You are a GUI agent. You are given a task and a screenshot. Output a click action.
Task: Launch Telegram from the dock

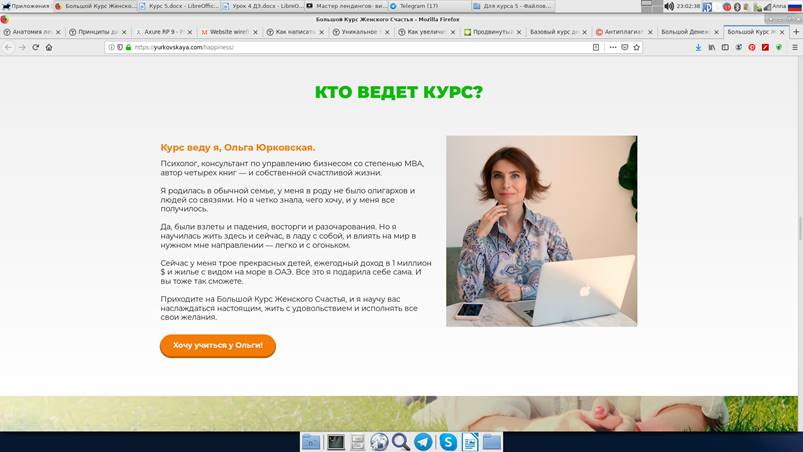(423, 441)
